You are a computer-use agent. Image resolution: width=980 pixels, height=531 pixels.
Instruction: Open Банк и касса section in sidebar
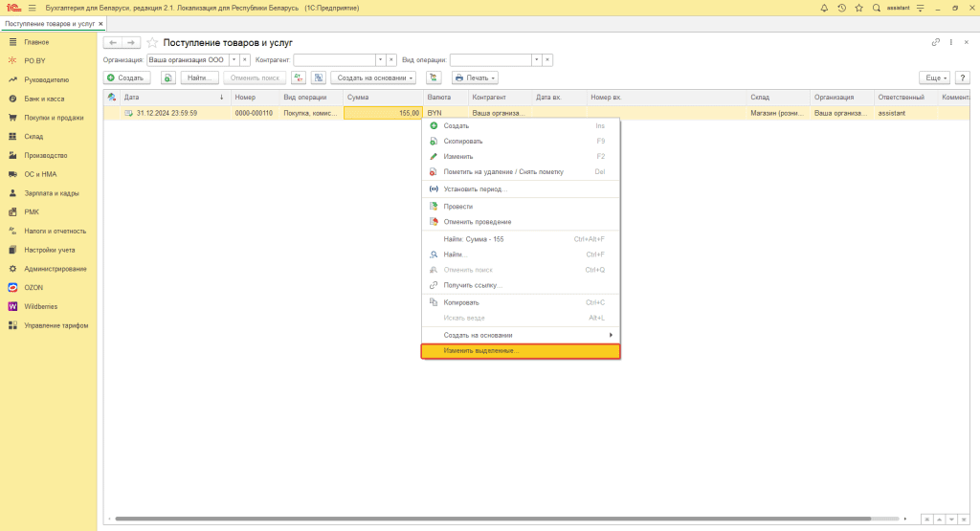43,99
